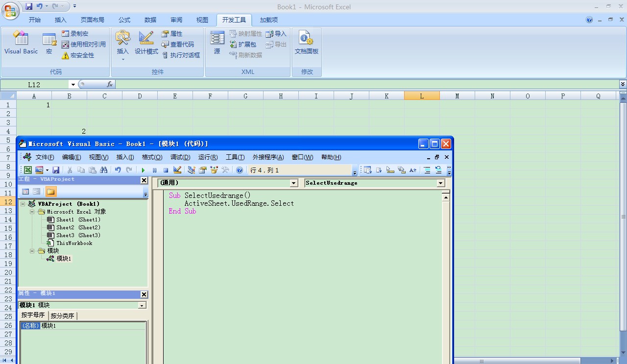The width and height of the screenshot is (627, 364).
Task: Click the insert function fx icon
Action: (x=110, y=84)
